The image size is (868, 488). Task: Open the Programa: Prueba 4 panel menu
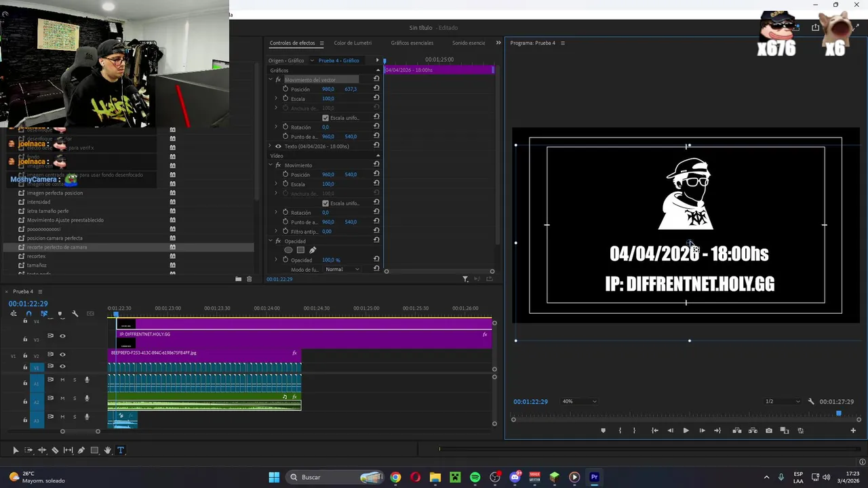click(x=562, y=43)
